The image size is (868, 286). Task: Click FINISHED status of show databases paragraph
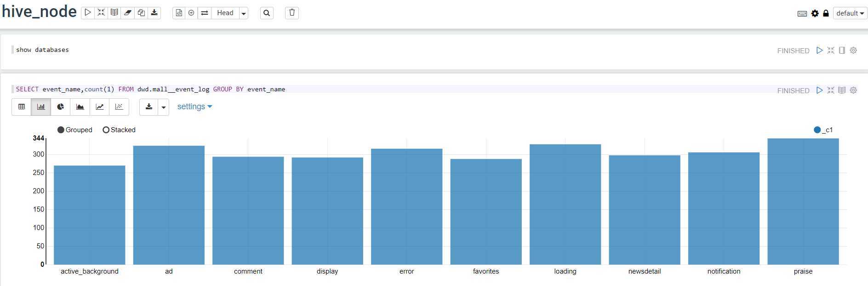[793, 51]
